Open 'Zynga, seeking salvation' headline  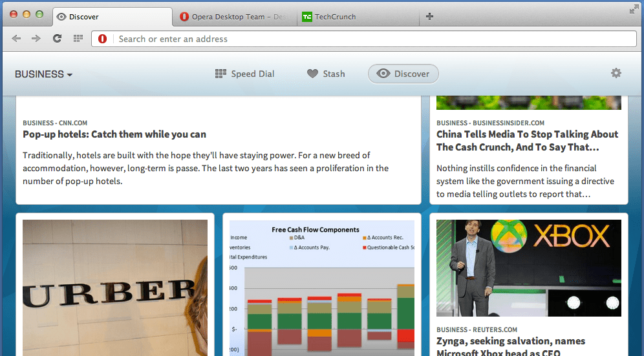(x=511, y=346)
